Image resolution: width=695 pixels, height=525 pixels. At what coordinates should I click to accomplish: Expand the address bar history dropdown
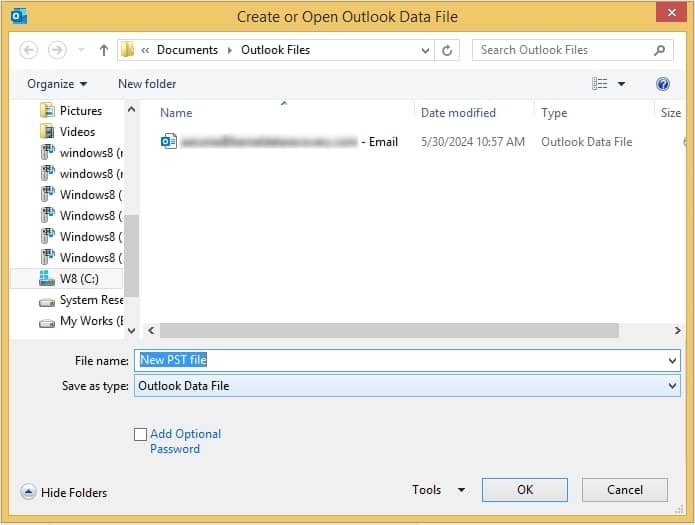coord(425,50)
